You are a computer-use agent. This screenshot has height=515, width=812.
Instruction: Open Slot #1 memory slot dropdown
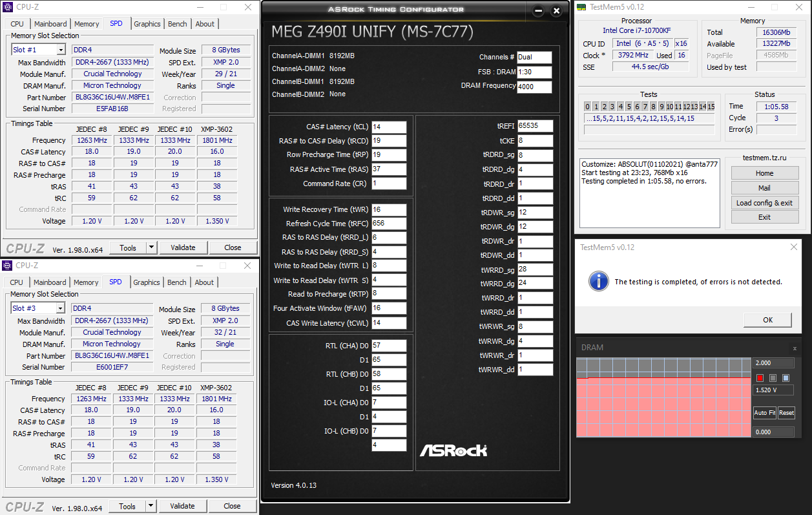61,50
